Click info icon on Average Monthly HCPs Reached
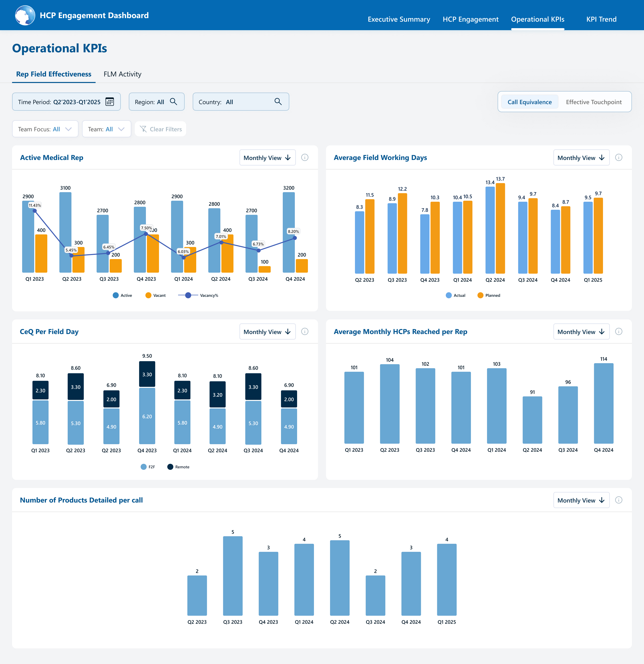Image resolution: width=644 pixels, height=664 pixels. coord(618,332)
